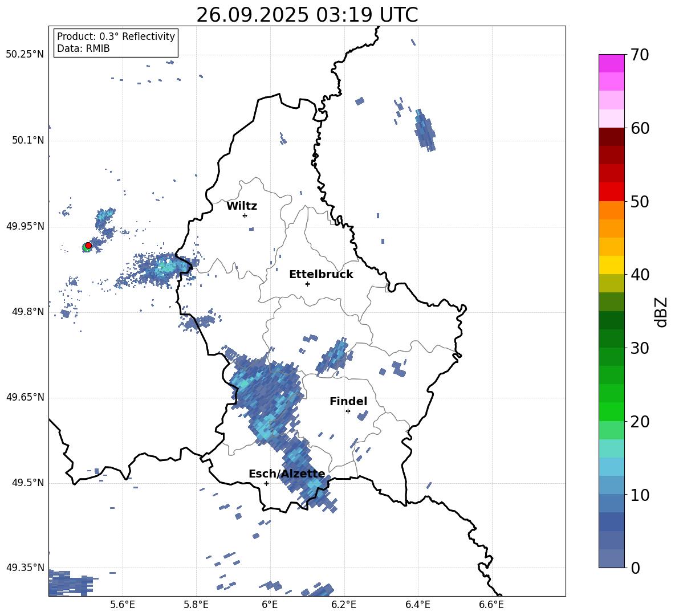Click the 49.65°N latitude label
The width and height of the screenshot is (675, 616).
pos(25,397)
